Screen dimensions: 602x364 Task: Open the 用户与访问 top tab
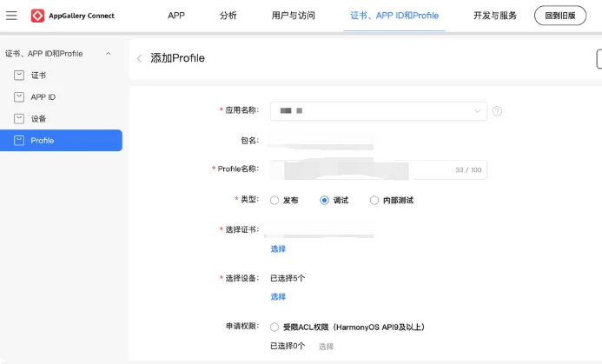pos(294,16)
